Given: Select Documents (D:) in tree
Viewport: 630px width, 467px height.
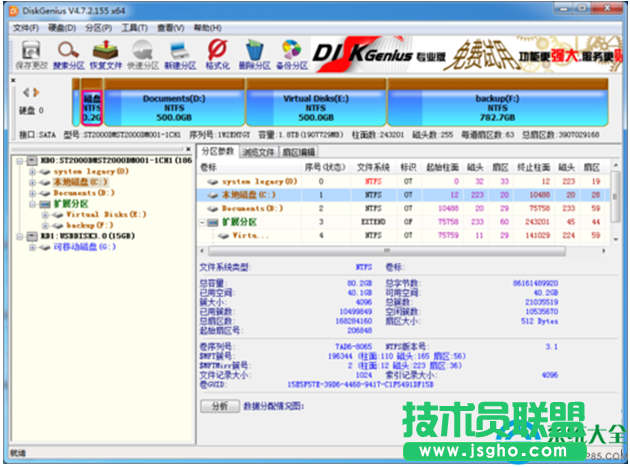Looking at the screenshot, I should (x=84, y=193).
